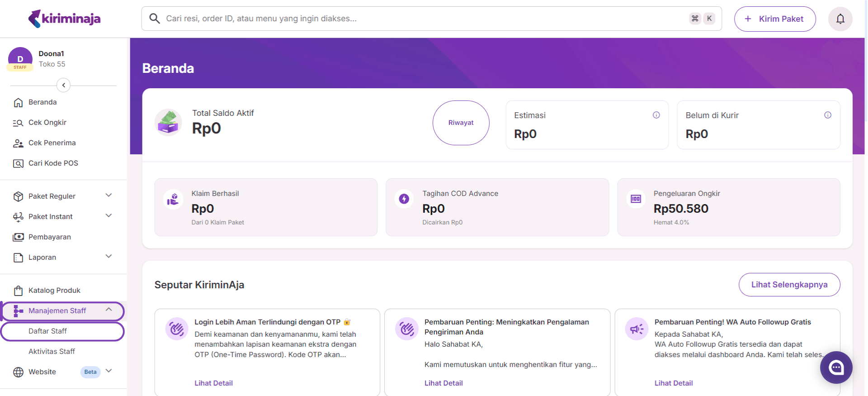
Task: Click the Estimasi info icon
Action: coord(656,115)
